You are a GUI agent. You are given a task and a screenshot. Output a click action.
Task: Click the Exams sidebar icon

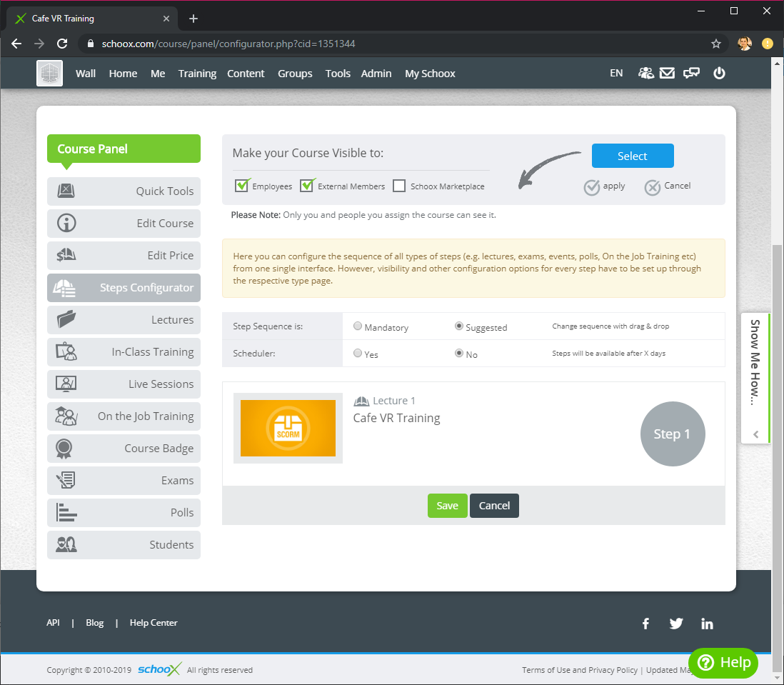(66, 480)
